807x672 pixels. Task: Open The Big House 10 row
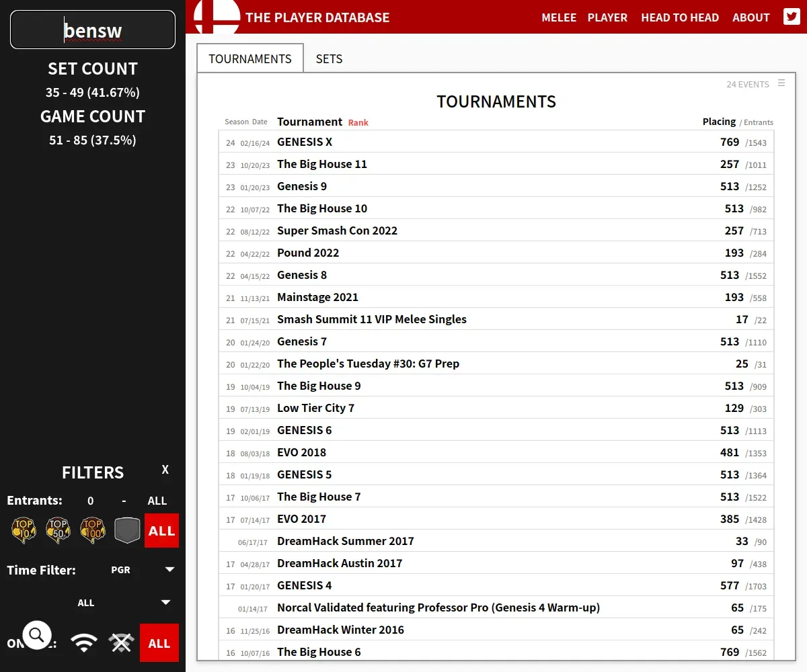pyautogui.click(x=496, y=208)
